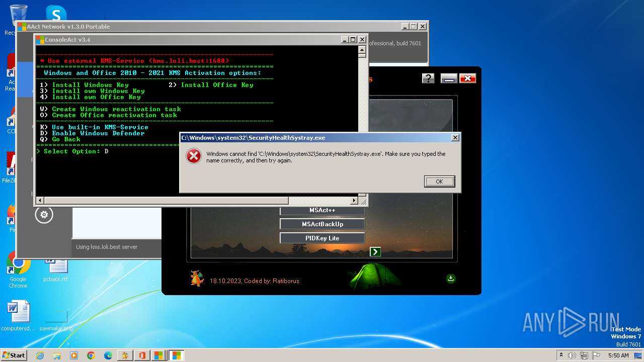Click the Show Desktop button by the clock
This screenshot has width=644, height=362.
click(638, 355)
